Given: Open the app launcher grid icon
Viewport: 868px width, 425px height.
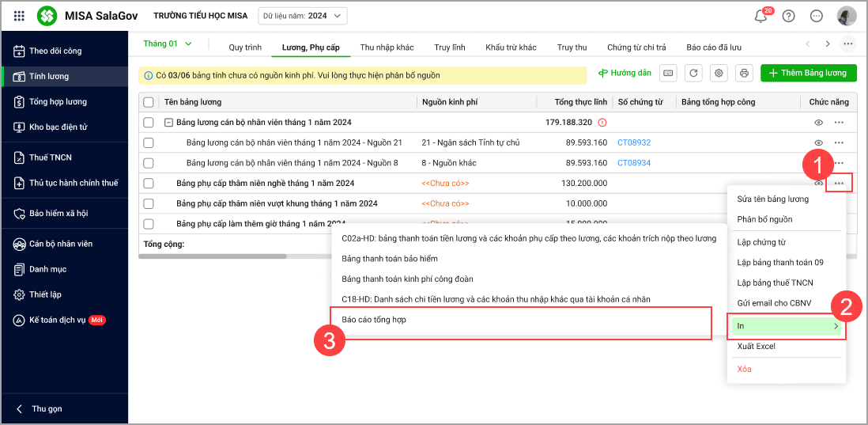Looking at the screenshot, I should [19, 16].
